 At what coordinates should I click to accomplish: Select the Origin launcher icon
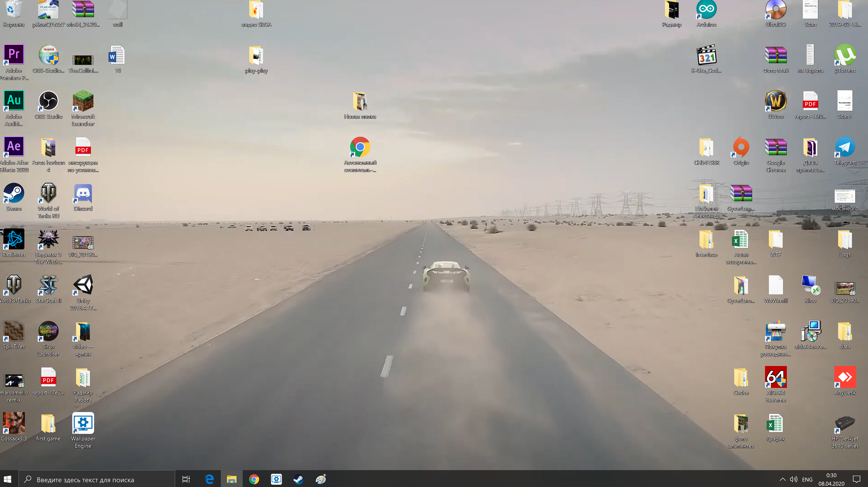741,148
